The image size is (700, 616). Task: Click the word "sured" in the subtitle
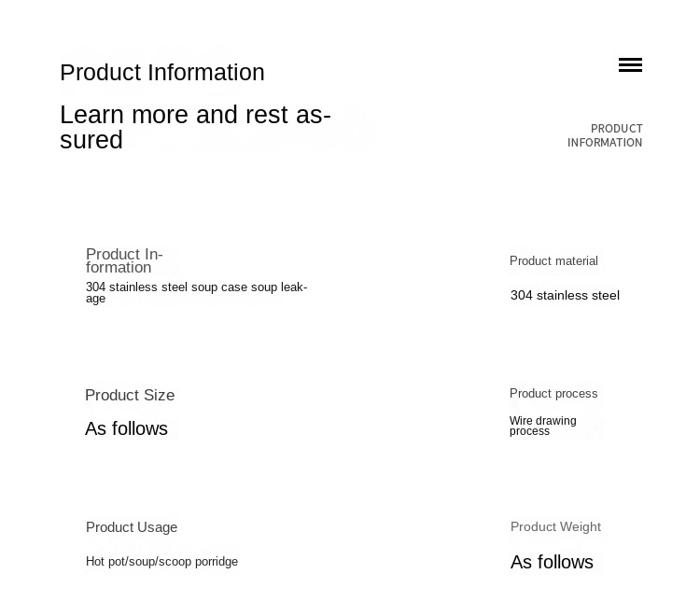91,140
